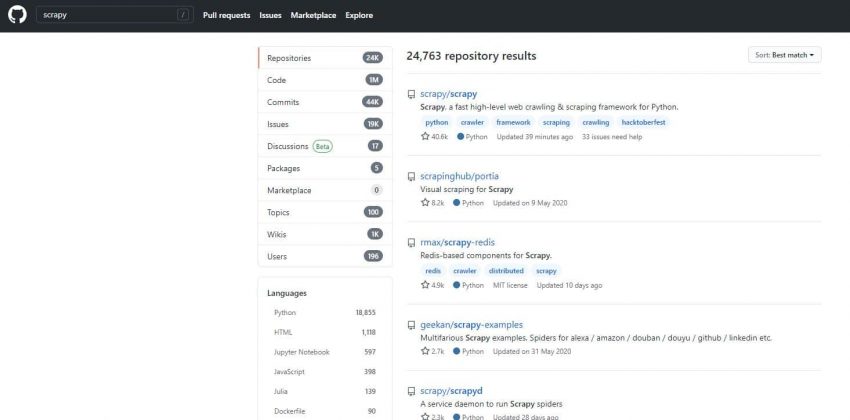This screenshot has height=420, width=850.
Task: Click Python language dot of scrapinghub/portia
Action: pyautogui.click(x=456, y=203)
